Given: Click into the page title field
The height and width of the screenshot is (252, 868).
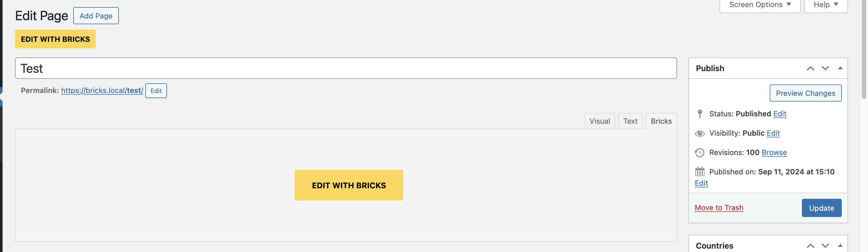Looking at the screenshot, I should (x=345, y=68).
